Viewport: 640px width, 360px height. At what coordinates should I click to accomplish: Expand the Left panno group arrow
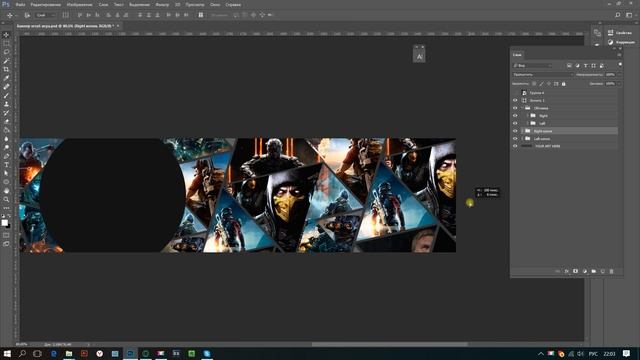(x=522, y=139)
